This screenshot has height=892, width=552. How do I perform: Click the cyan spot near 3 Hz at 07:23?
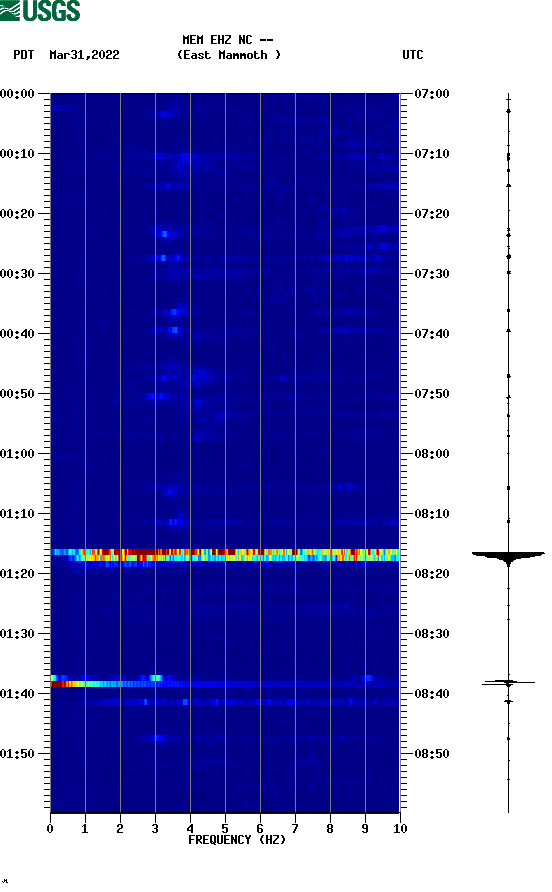point(165,233)
